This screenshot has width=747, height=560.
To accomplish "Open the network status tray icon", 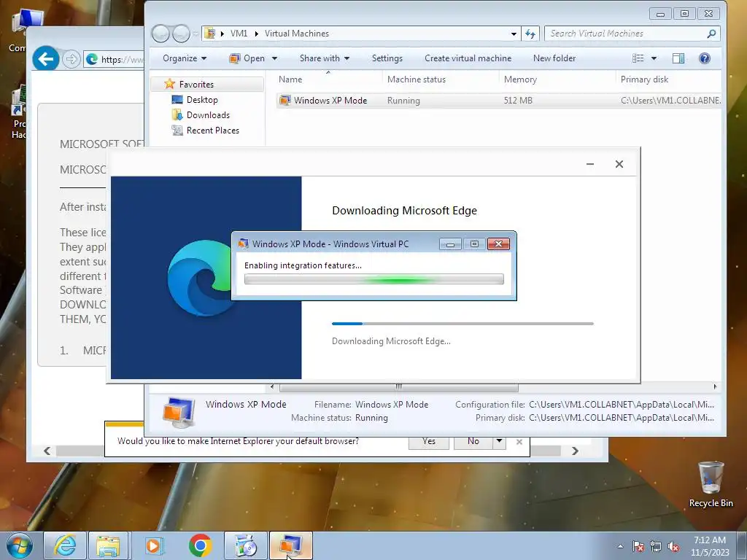I will 656,546.
